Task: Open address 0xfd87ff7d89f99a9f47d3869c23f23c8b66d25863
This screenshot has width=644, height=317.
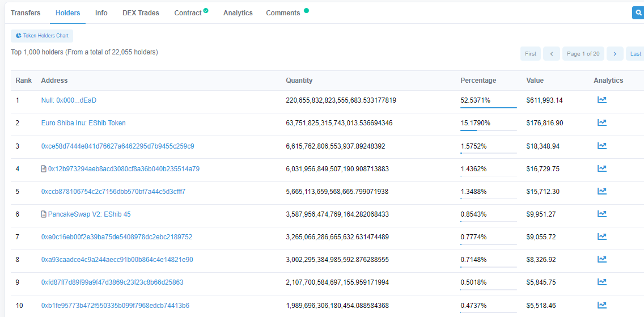Action: (x=113, y=282)
